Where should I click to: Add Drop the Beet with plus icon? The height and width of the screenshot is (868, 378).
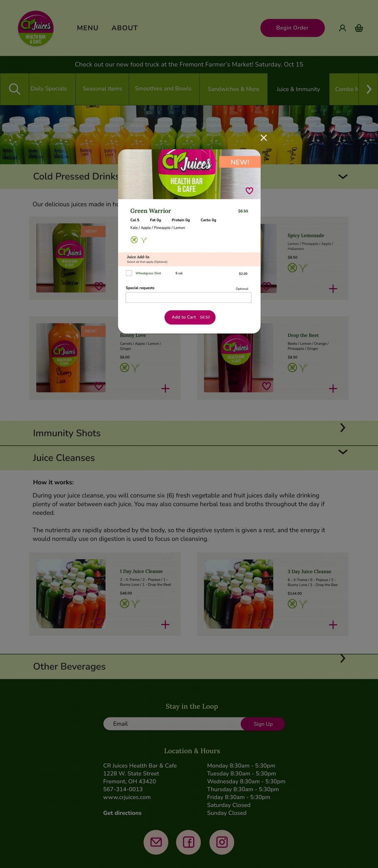tap(333, 389)
